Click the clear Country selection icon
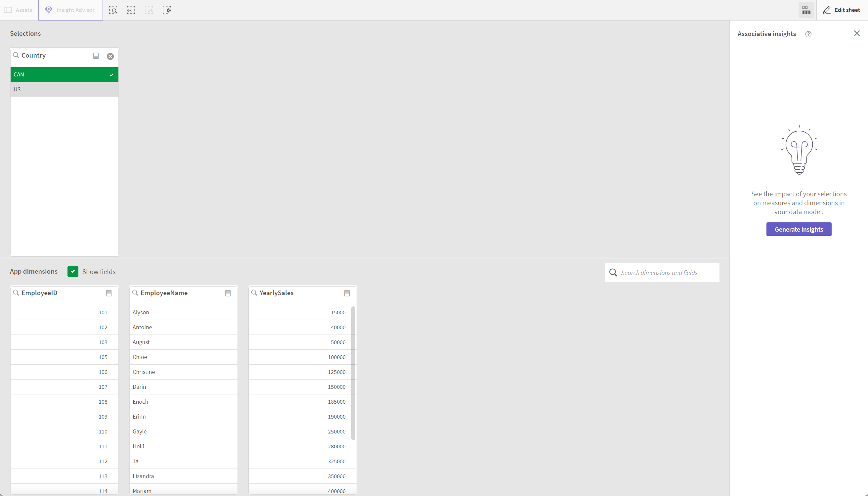868x496 pixels. coord(110,56)
